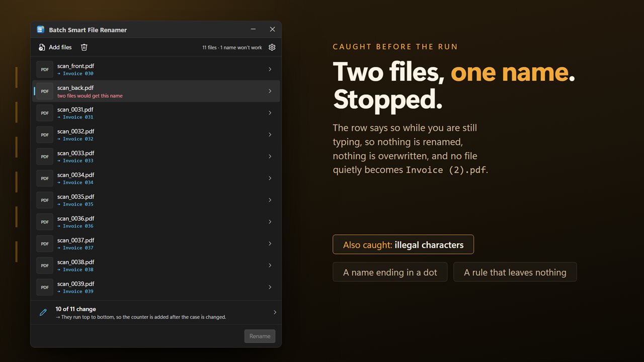Viewport: 644px width, 362px height.
Task: Expand the scan_0037.pdf row chevron
Action: 270,244
